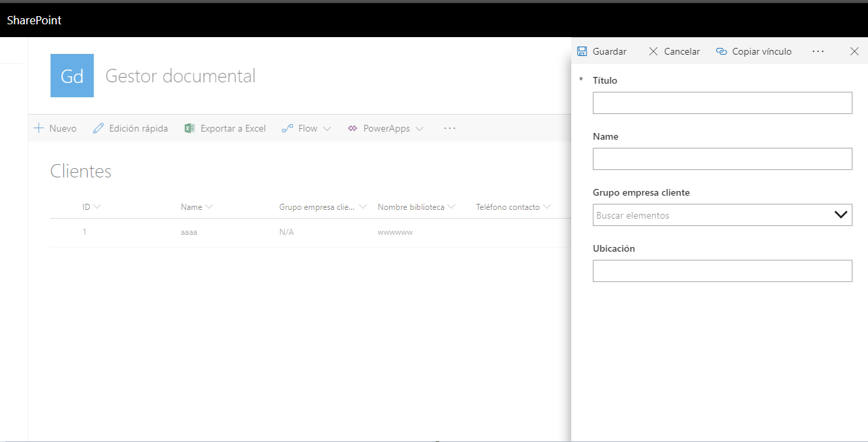Click the Nuevo plus icon

tap(39, 128)
